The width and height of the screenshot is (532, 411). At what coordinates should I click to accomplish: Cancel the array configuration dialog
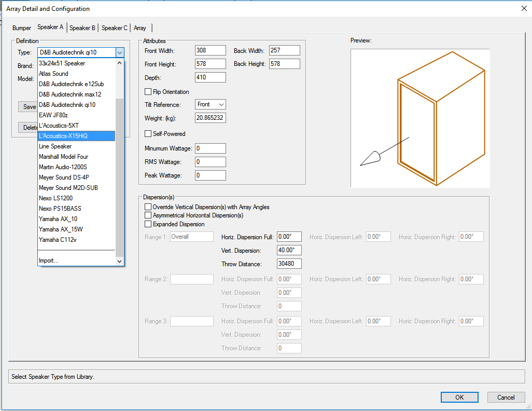(506, 397)
